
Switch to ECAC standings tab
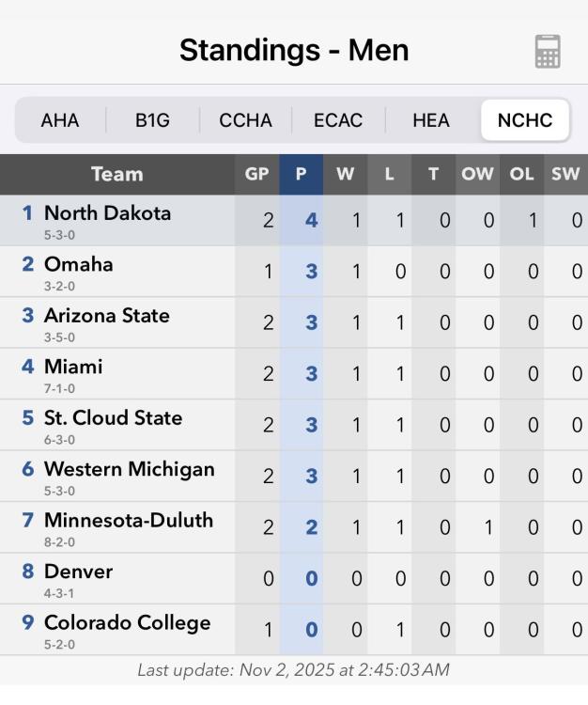(338, 120)
